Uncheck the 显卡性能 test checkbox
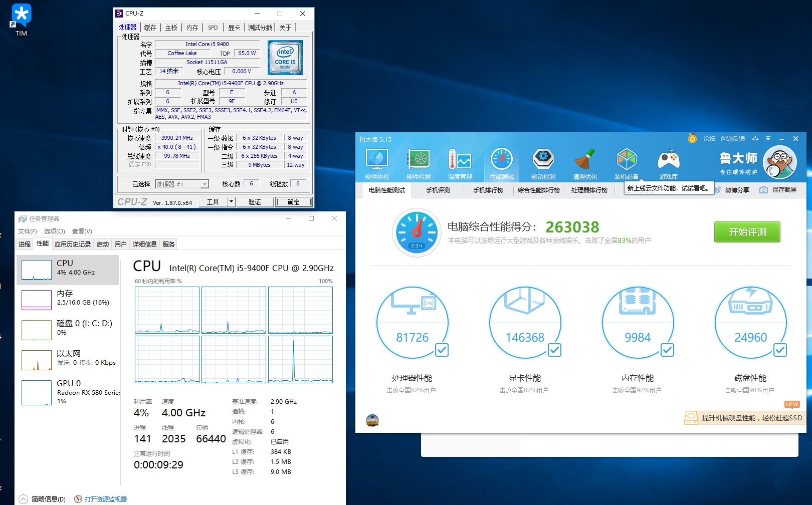The image size is (812, 505). pyautogui.click(x=554, y=350)
